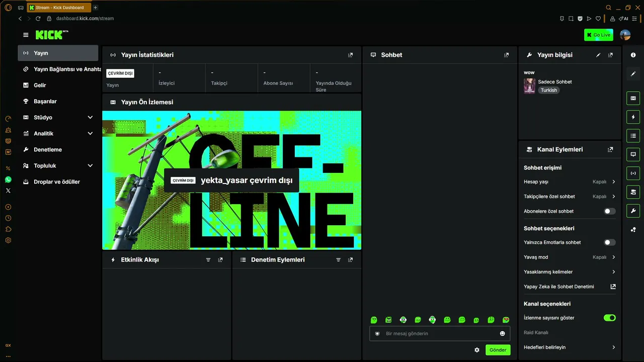Open Takipçilere özel sohbet setting chevron
The height and width of the screenshot is (362, 644).
pyautogui.click(x=613, y=197)
